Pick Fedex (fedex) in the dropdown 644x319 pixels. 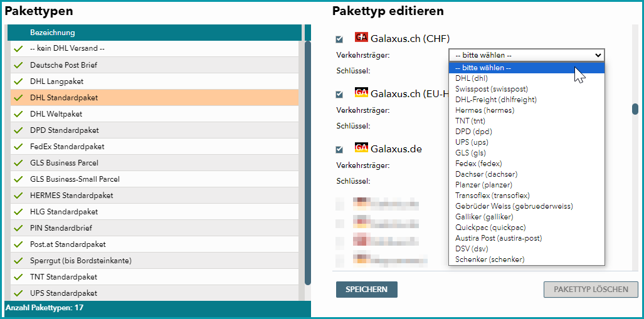(x=527, y=164)
